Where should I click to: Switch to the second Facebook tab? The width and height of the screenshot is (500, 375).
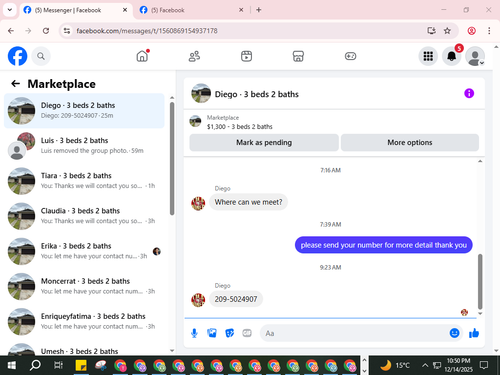coord(191,10)
